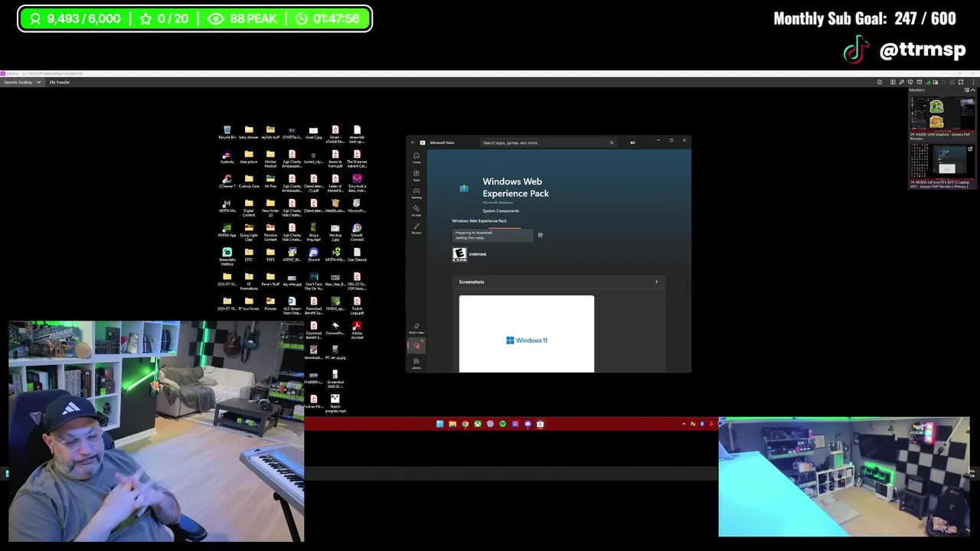Share the Windows Web Experience Pack

(x=541, y=235)
